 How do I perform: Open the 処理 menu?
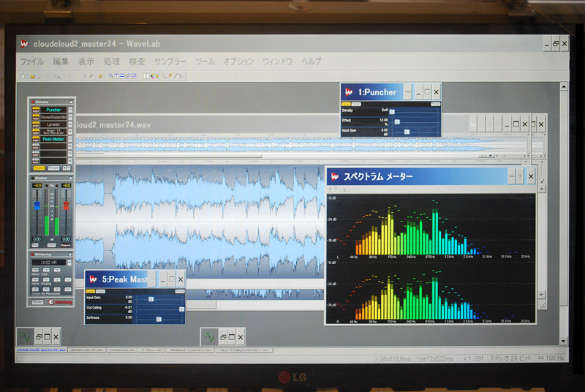(112, 61)
